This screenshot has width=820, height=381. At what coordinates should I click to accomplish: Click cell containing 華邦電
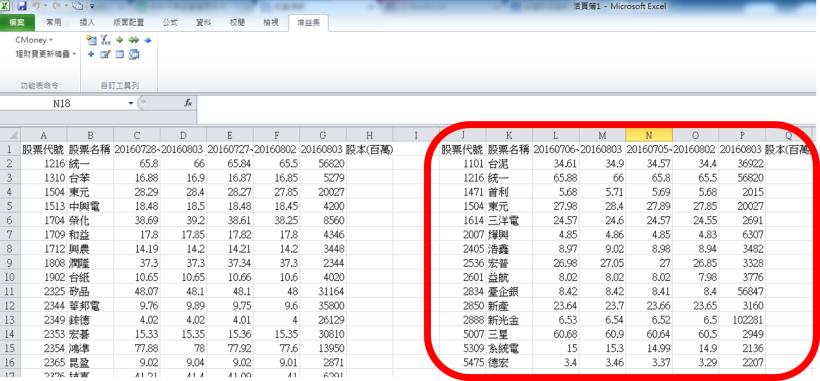tap(90, 305)
